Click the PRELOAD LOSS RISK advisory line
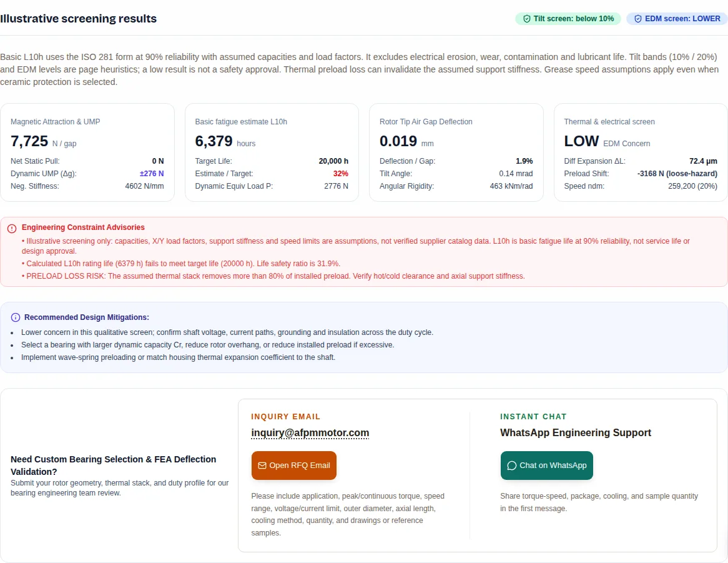Viewport: 728px width, 563px height. [273, 276]
